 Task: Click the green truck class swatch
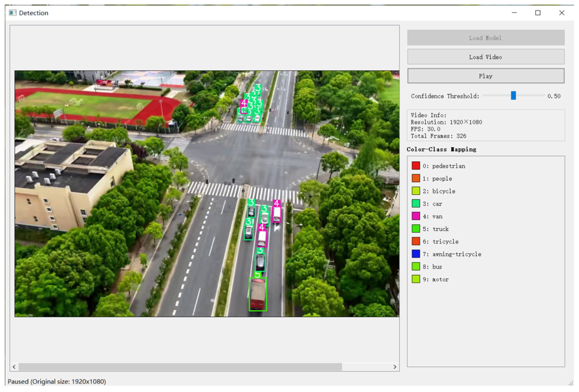[416, 229]
